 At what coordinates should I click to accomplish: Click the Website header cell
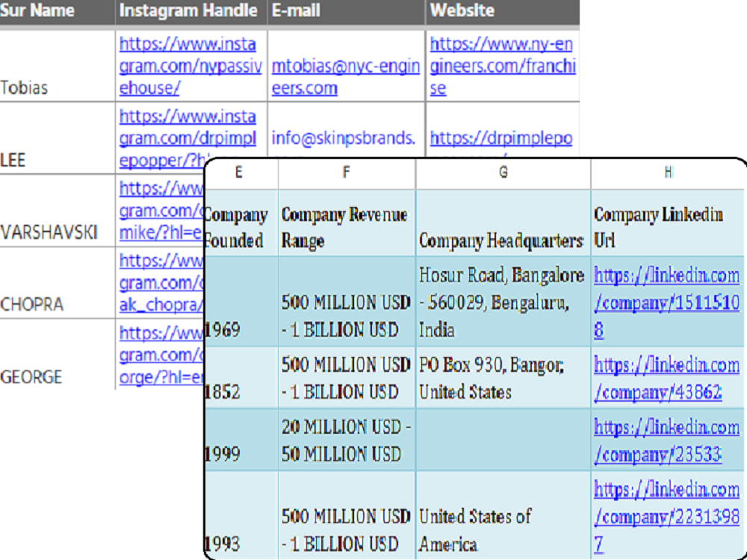point(503,11)
